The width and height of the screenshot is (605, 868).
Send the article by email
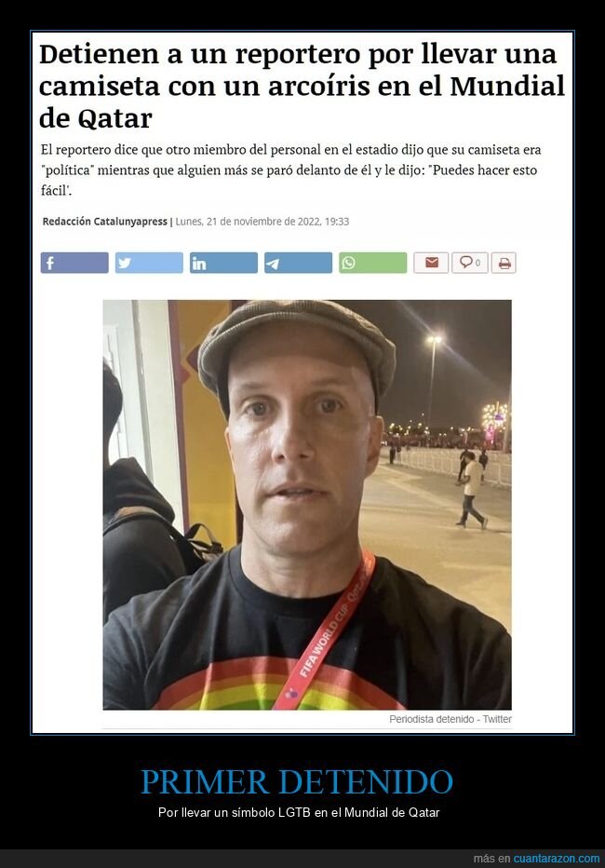point(431,263)
